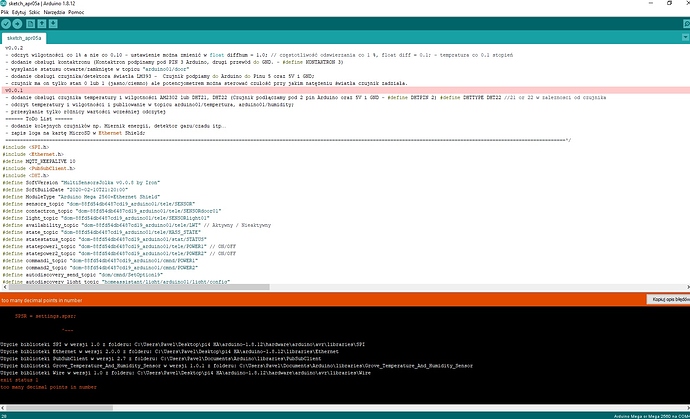Click the console horizontal scrollbar thumb
The height and width of the screenshot is (419, 690).
[x=59, y=408]
